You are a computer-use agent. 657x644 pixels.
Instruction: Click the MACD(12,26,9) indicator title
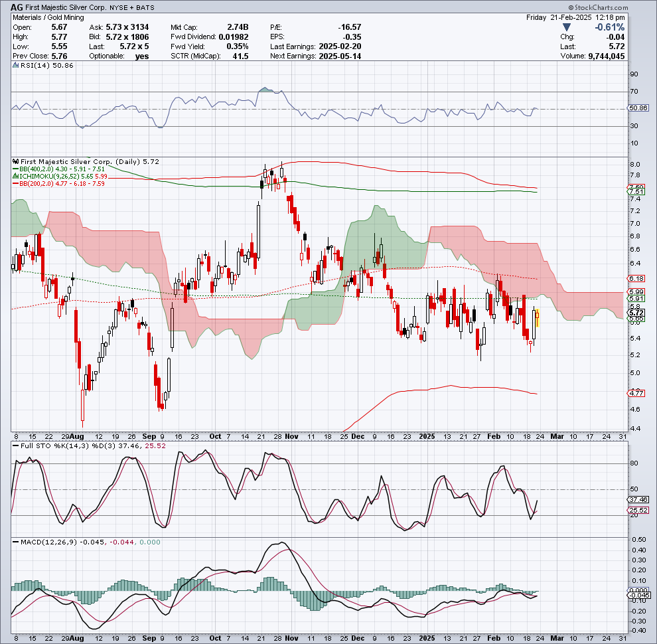coord(48,542)
